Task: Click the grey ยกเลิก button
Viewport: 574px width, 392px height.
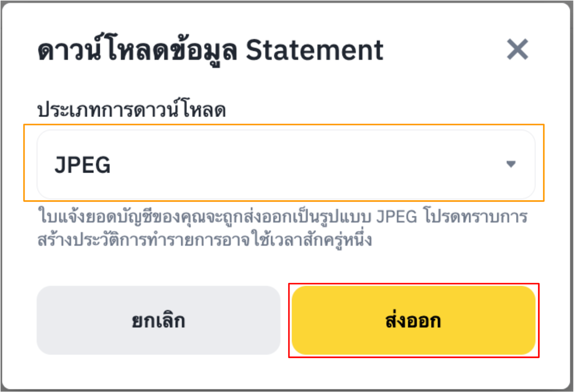Action: 158,320
